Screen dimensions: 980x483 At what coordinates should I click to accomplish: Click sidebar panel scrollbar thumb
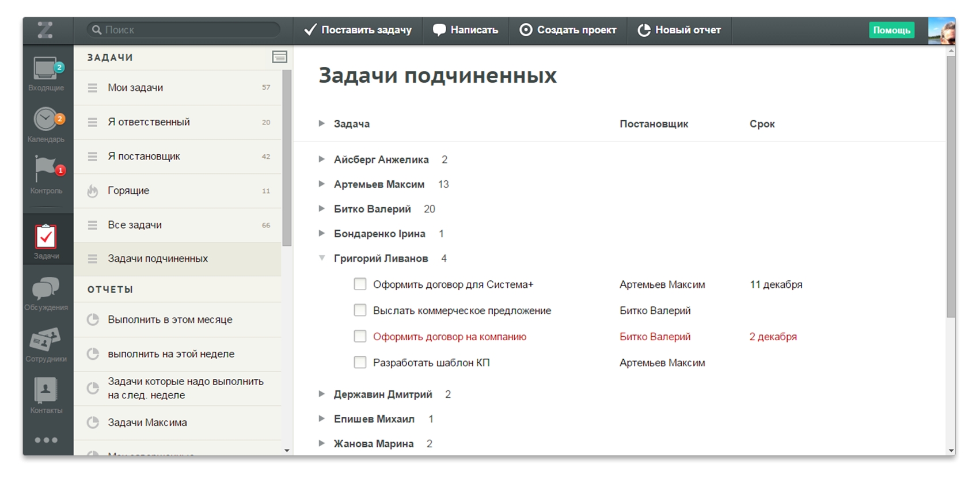[x=287, y=158]
